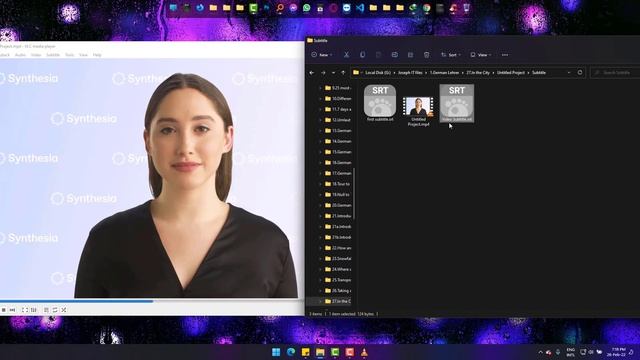The image size is (640, 360).
Task: Open VLC extended settings button
Action: click(x=34, y=310)
